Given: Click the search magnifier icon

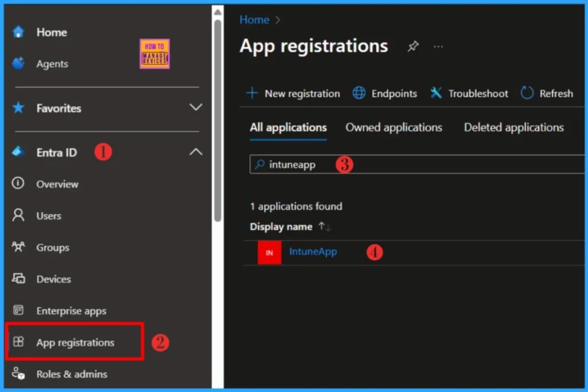Looking at the screenshot, I should pyautogui.click(x=260, y=164).
